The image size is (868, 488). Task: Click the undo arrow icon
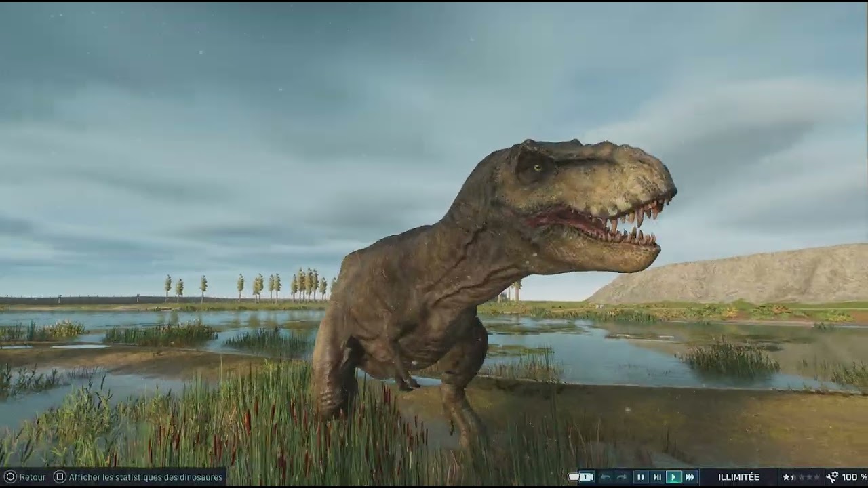[606, 477]
